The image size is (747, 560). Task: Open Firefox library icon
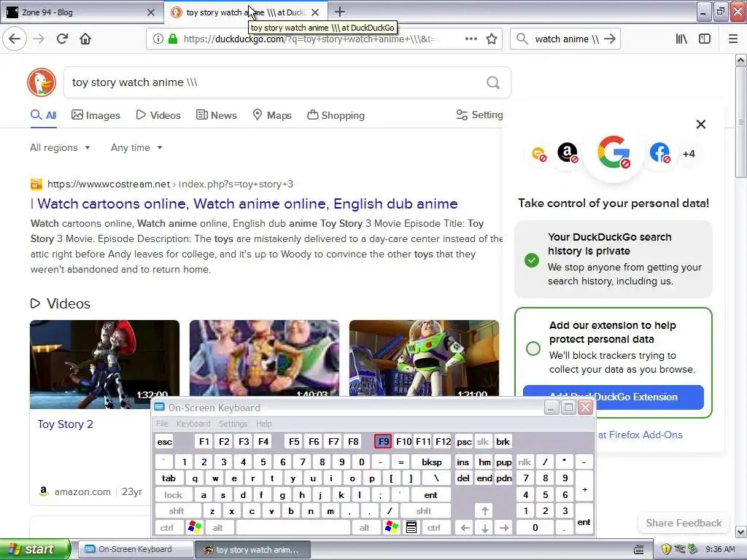point(681,39)
